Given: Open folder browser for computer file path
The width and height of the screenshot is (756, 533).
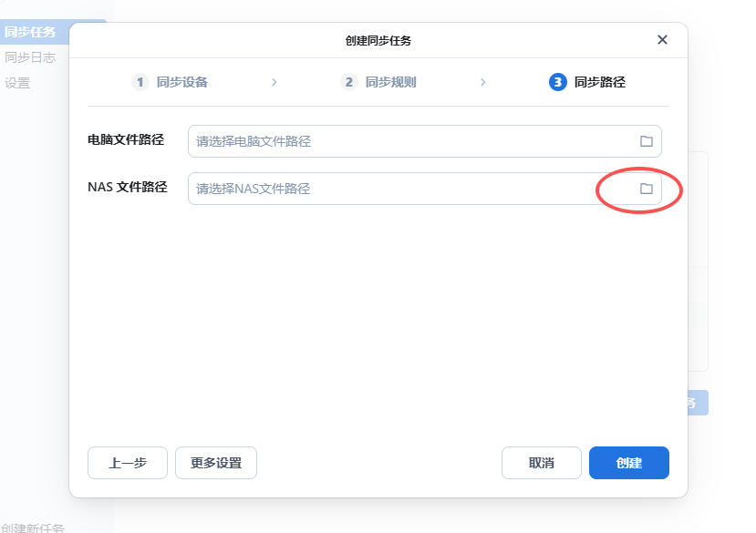Looking at the screenshot, I should pyautogui.click(x=646, y=141).
